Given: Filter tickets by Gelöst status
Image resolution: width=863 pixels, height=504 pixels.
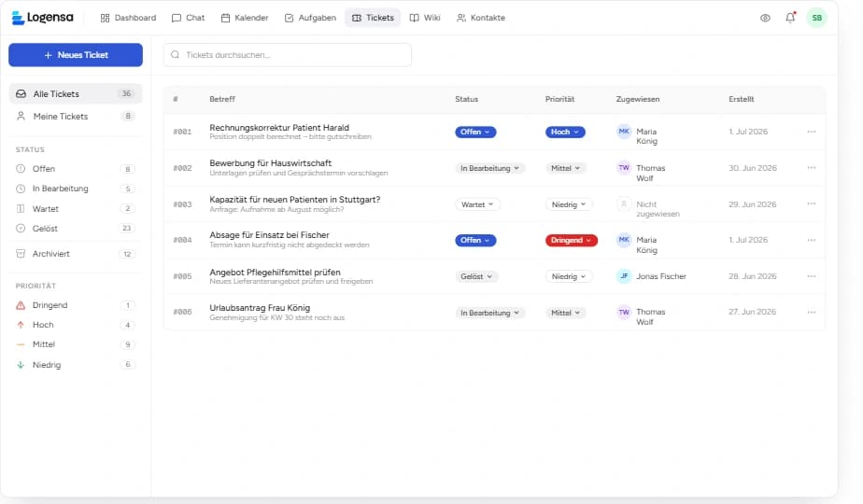Looking at the screenshot, I should point(76,229).
